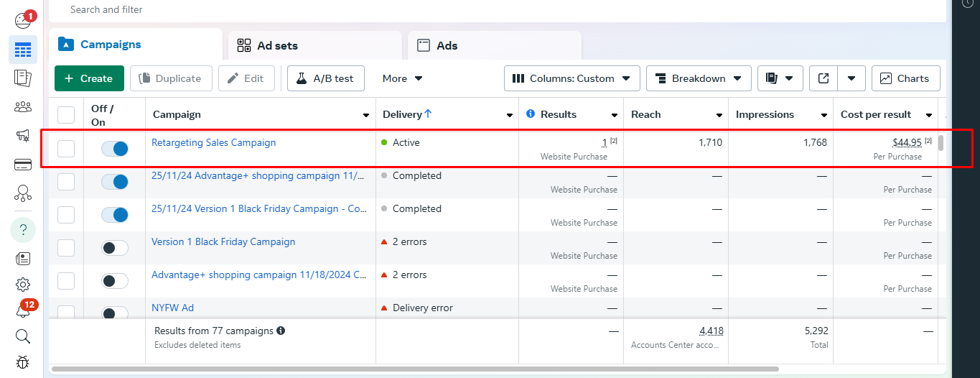Select all campaigns with header checkbox
The image size is (980, 378).
(66, 115)
